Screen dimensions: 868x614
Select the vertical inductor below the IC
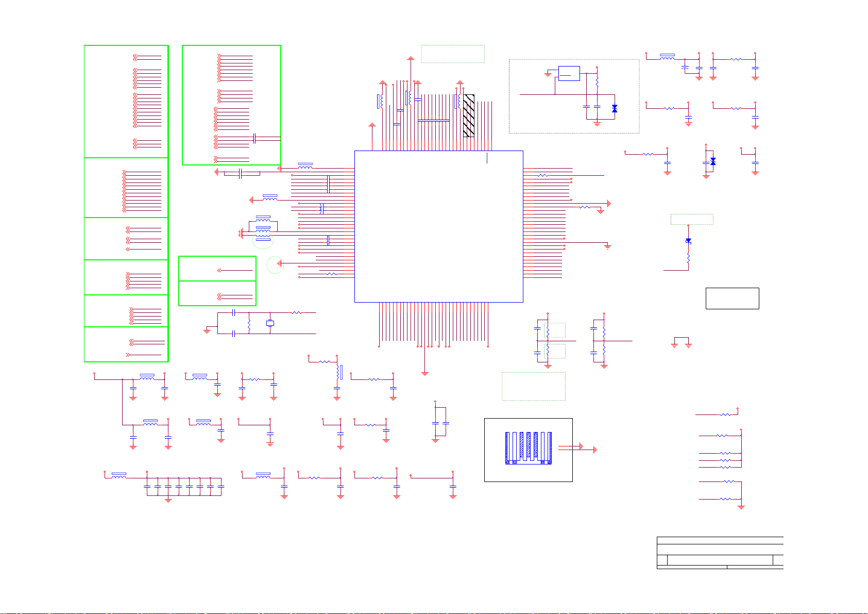click(338, 372)
